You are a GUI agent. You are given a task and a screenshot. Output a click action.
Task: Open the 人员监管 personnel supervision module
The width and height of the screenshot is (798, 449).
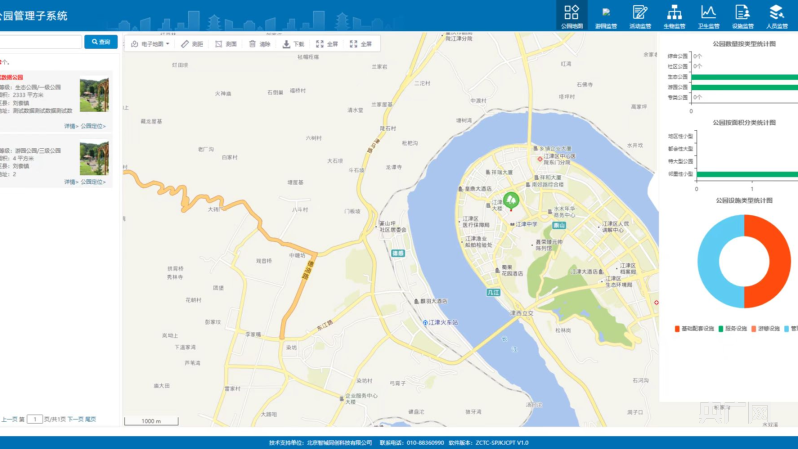[777, 16]
